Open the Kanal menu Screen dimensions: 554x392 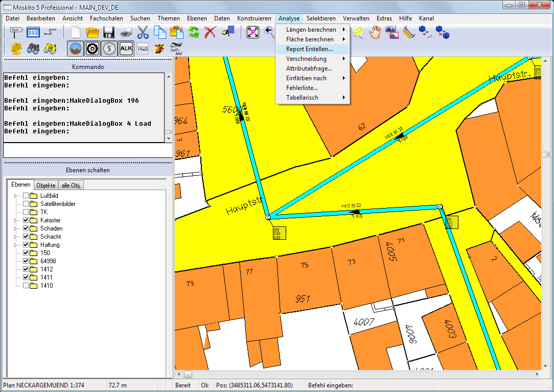[x=426, y=18]
